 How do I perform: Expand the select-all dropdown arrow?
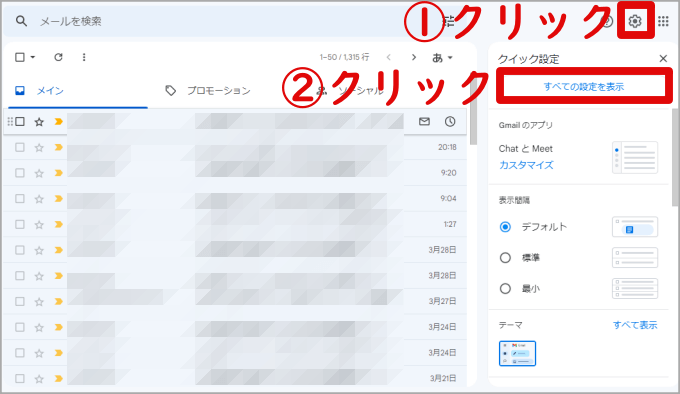(33, 57)
